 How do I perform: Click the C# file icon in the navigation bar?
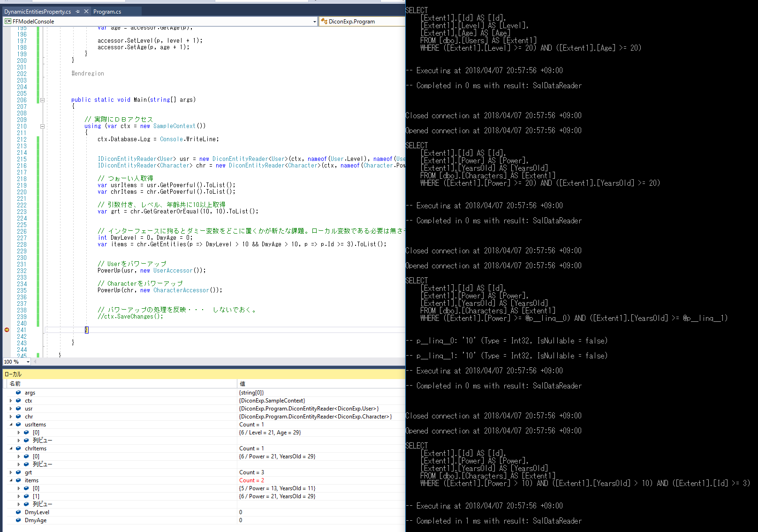click(x=7, y=21)
